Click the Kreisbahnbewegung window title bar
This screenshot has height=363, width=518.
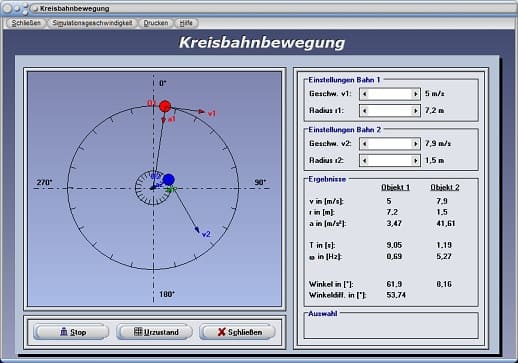click(x=259, y=9)
